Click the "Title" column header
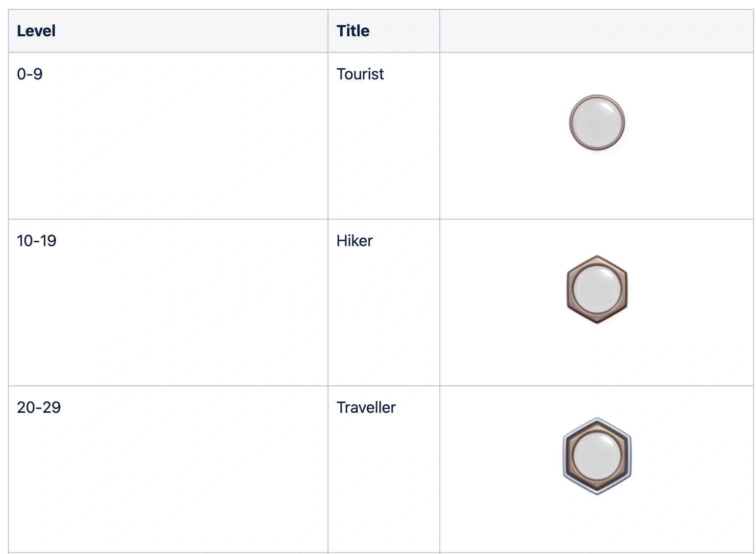 [353, 31]
